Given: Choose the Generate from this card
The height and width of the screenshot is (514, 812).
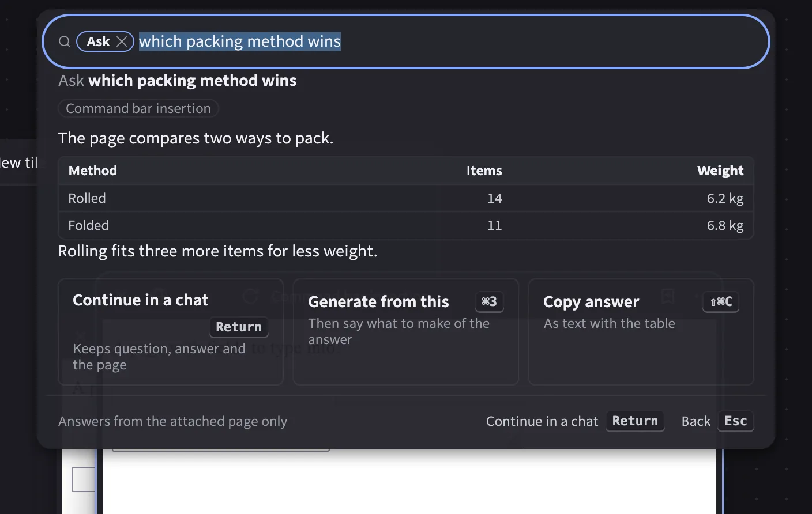Looking at the screenshot, I should (406, 332).
